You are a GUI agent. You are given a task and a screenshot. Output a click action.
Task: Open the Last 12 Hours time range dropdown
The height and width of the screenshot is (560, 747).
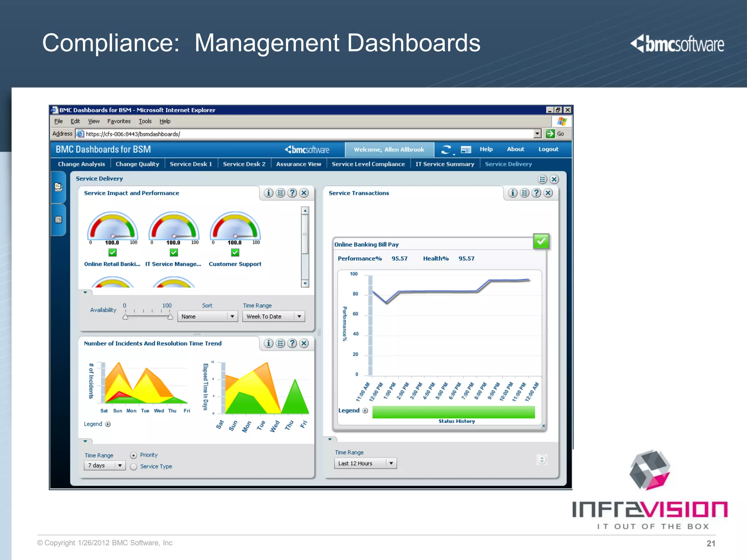click(365, 463)
